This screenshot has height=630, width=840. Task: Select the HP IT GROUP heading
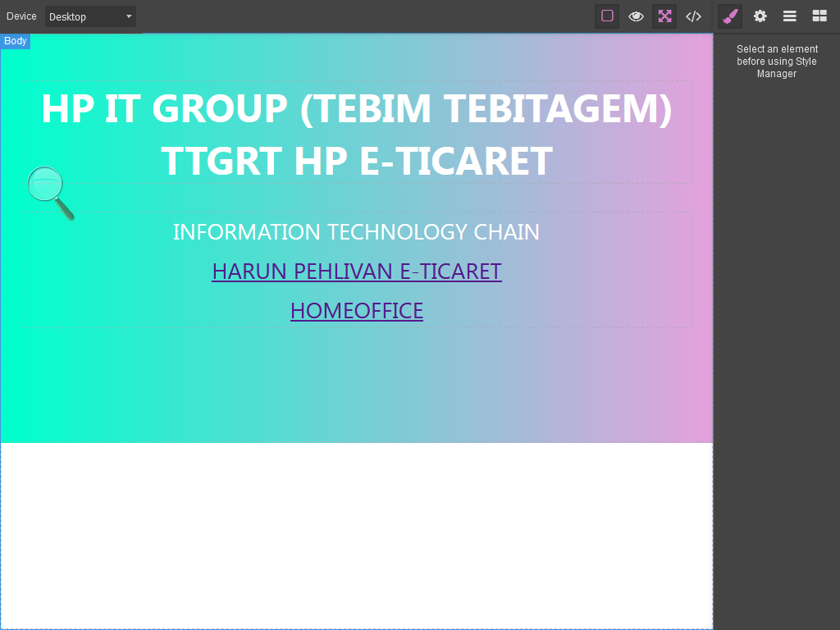[356, 134]
